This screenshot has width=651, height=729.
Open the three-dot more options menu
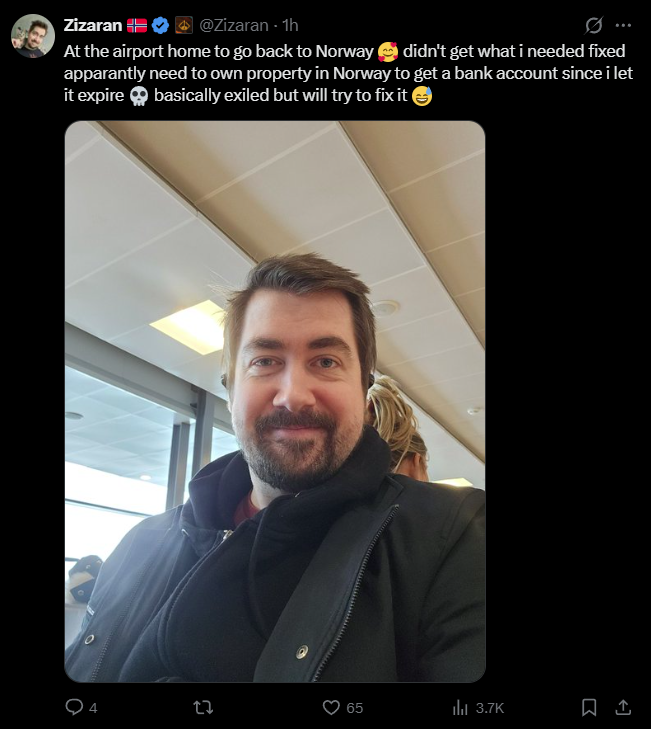(x=623, y=25)
